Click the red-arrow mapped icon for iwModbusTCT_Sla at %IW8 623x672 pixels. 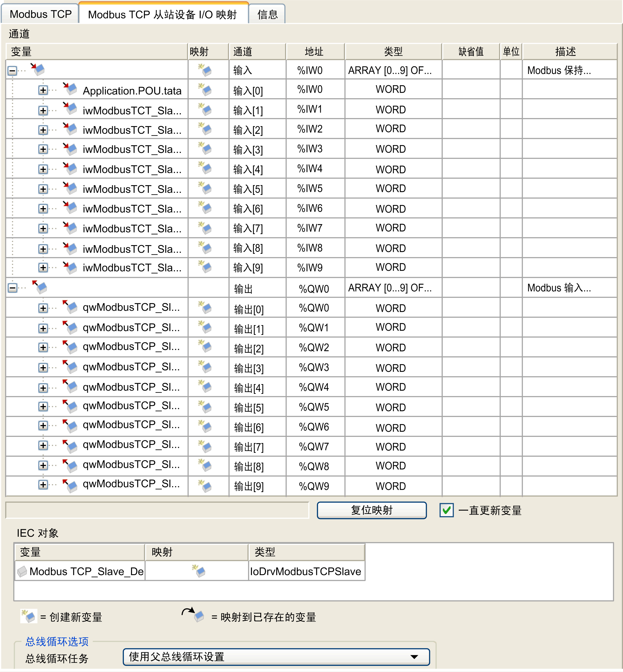[70, 248]
